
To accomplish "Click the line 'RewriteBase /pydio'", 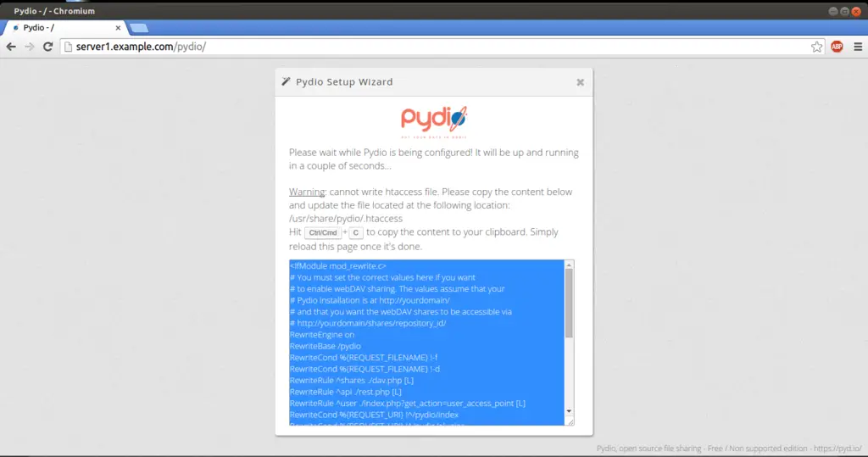I will (x=325, y=346).
